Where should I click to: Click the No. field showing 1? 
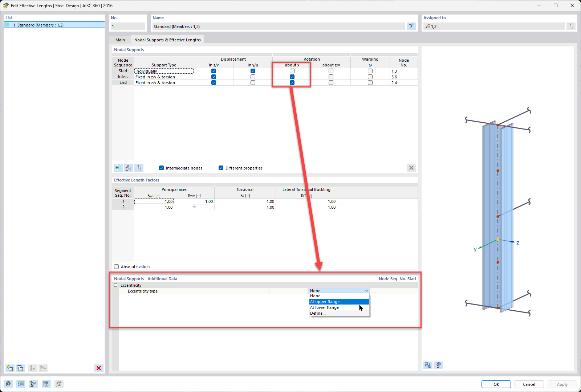pos(128,26)
